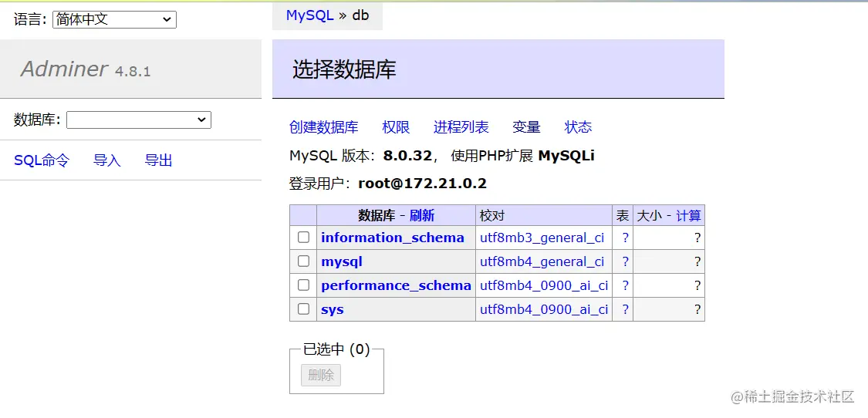Screen dimensions: 868x418
Task: Click the table count ? for information_schema
Action: click(x=626, y=238)
